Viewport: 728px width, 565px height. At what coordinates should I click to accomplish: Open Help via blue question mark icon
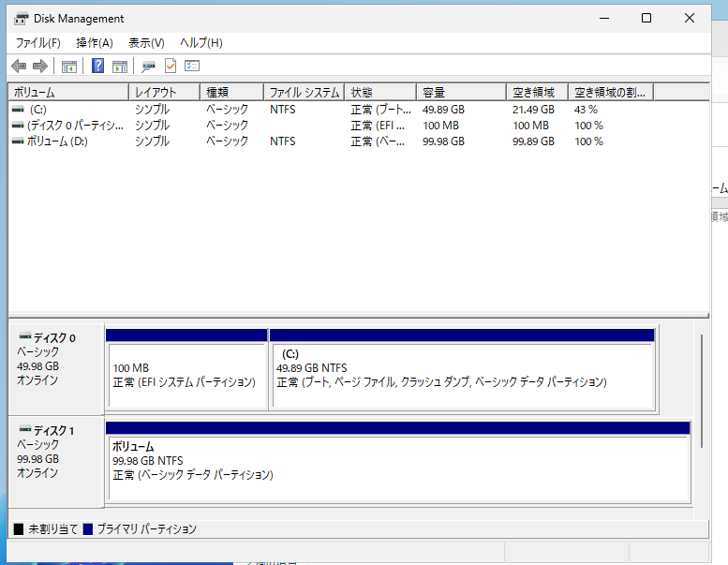(97, 66)
